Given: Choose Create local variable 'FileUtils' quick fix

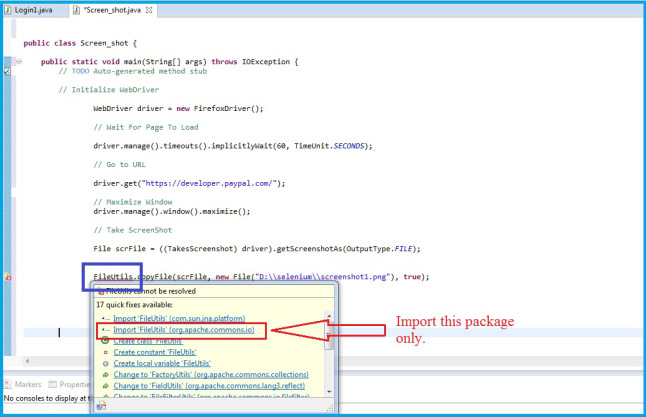Looking at the screenshot, I should point(162,363).
